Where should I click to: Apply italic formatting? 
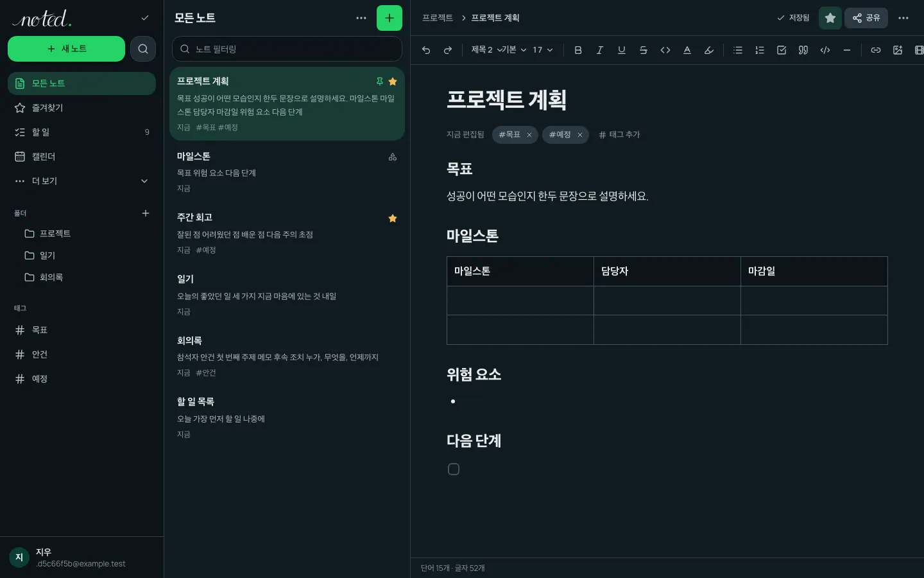600,50
